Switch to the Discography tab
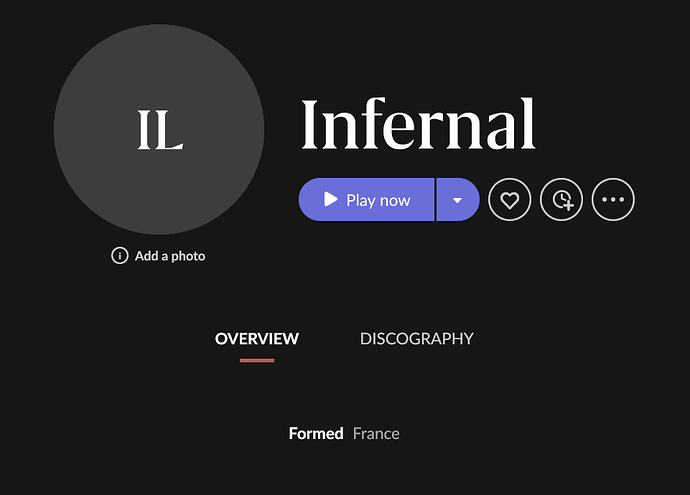Viewport: 690px width, 495px height. 417,339
